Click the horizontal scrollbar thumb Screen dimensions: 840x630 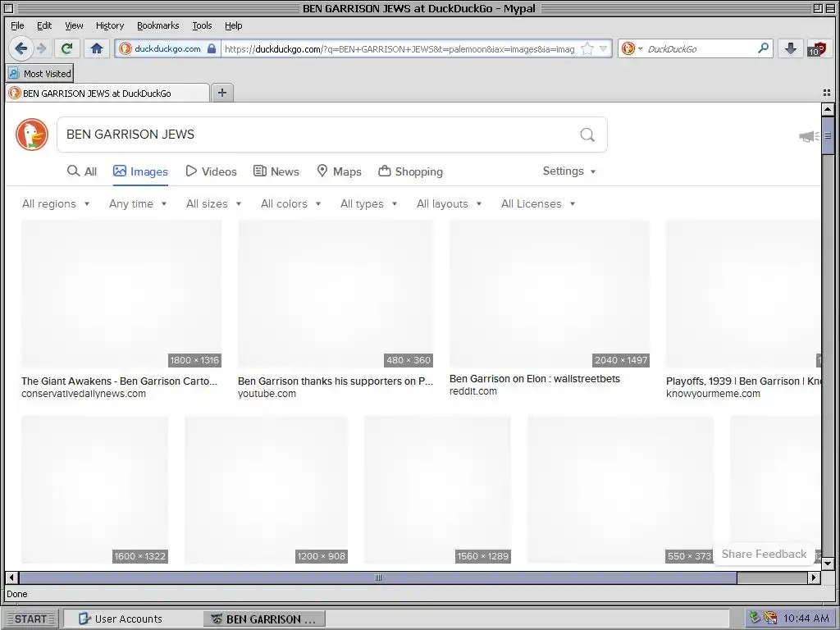378,577
